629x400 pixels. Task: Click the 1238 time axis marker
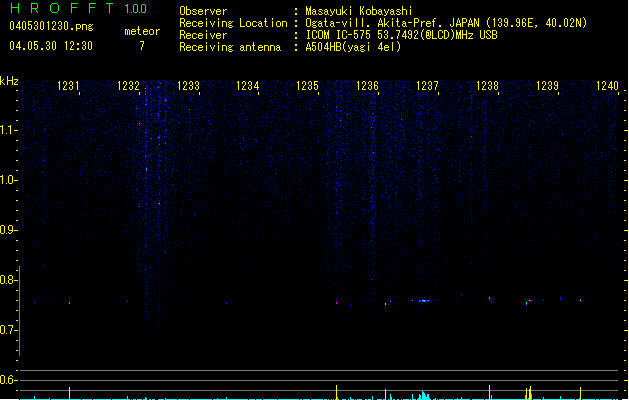coord(487,85)
